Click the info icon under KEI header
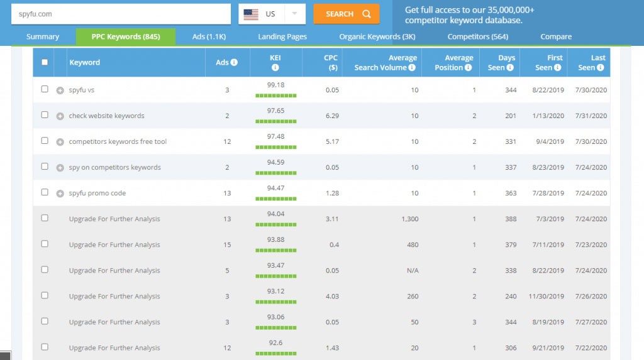Screen dimensions: 644x360 pyautogui.click(x=275, y=68)
